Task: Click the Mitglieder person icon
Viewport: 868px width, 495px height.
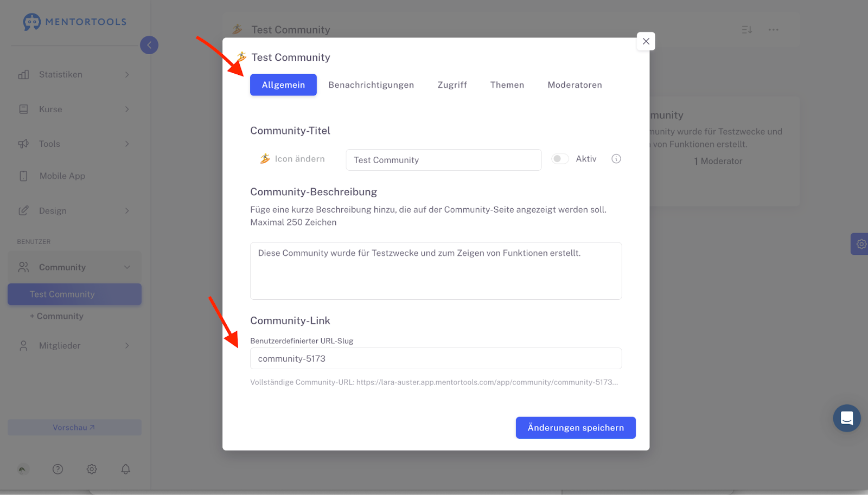Action: click(x=23, y=346)
